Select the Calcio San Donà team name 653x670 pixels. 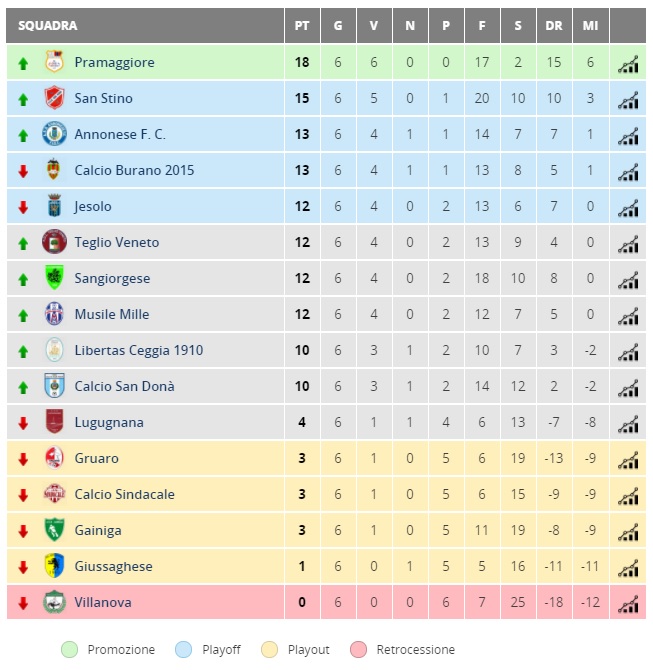[x=124, y=386]
